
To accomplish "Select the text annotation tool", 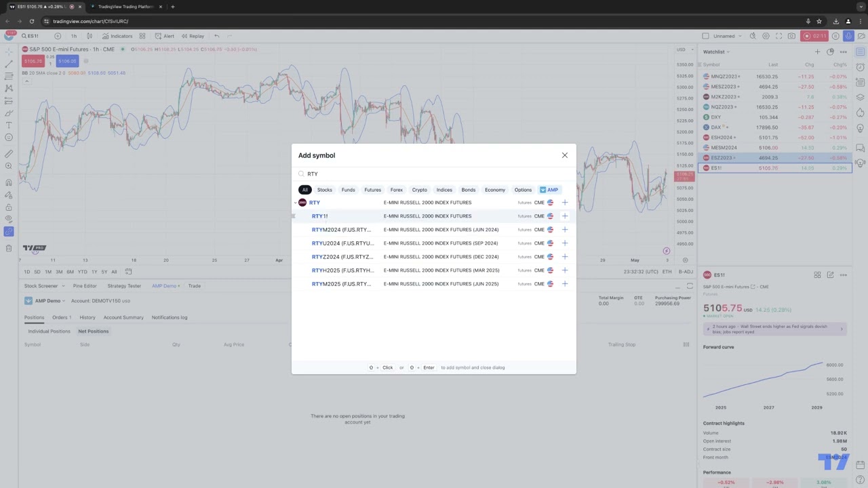I will click(x=9, y=125).
